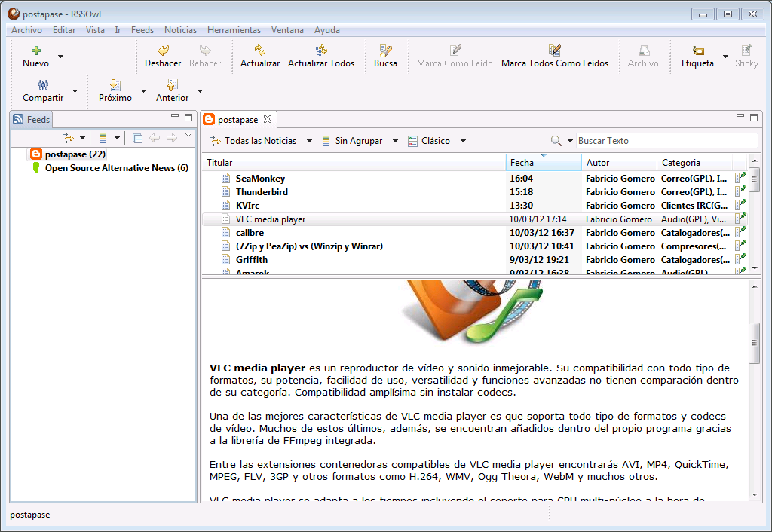
Task: Sort by Categoria column header
Action: click(694, 163)
